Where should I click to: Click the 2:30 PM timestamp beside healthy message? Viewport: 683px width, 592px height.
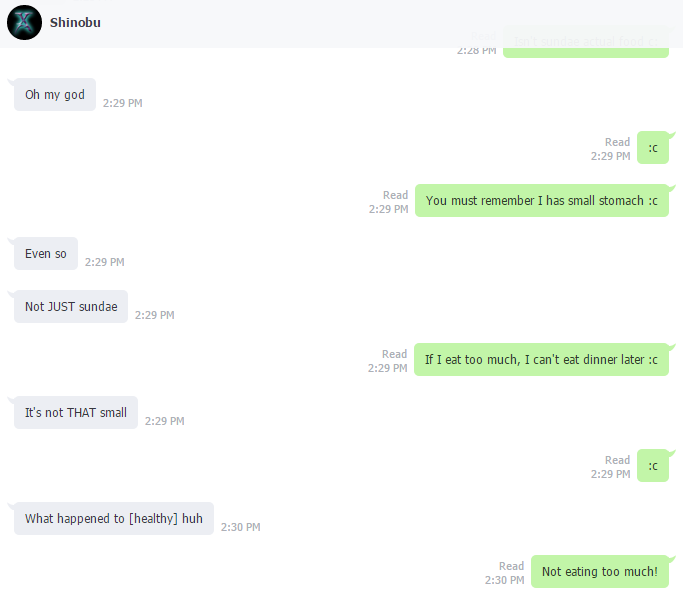click(240, 527)
